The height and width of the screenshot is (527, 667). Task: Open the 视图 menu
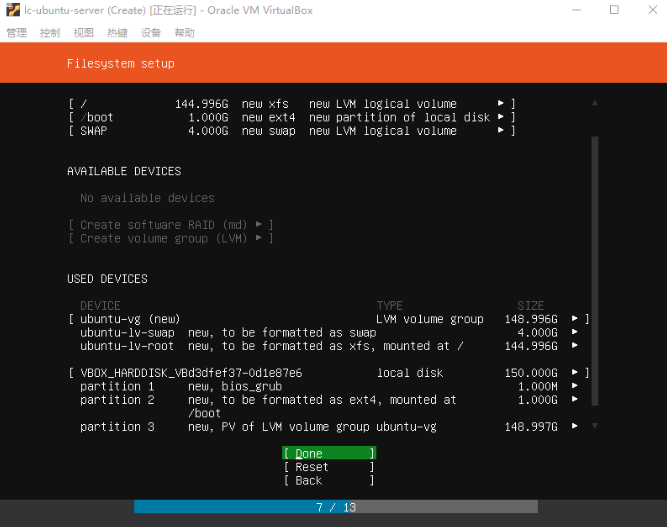click(x=83, y=33)
